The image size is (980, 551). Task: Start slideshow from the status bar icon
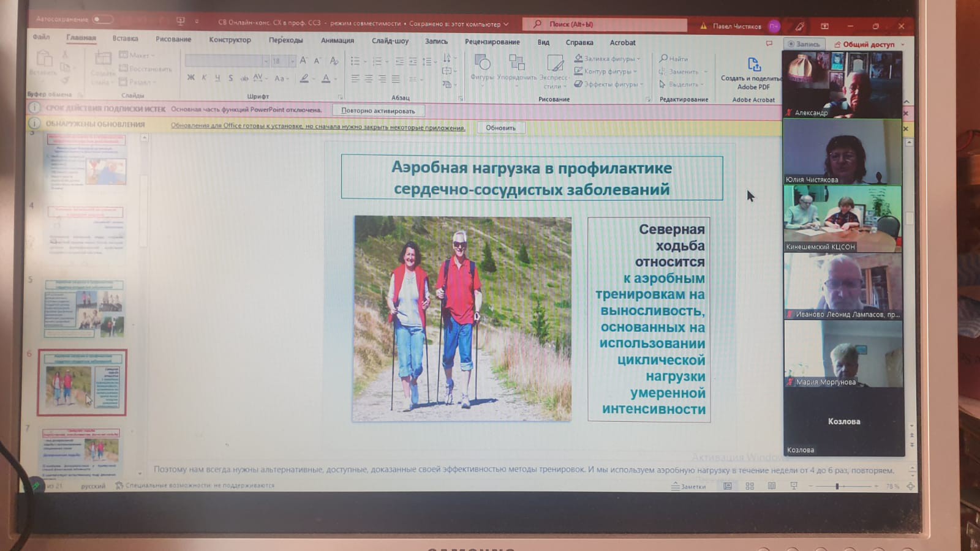[x=794, y=486]
